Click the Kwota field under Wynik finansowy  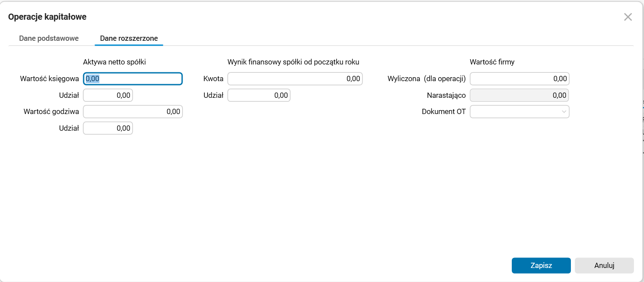295,79
